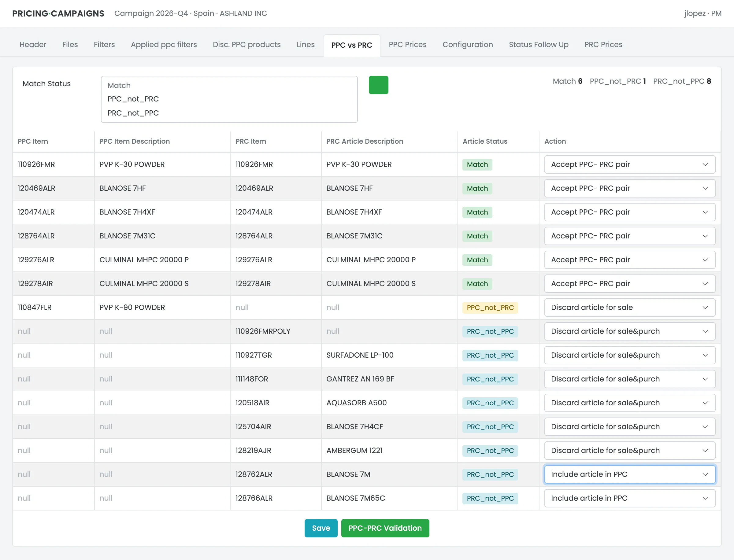Open Action dropdown for BLANOSE 7M31C row

630,236
